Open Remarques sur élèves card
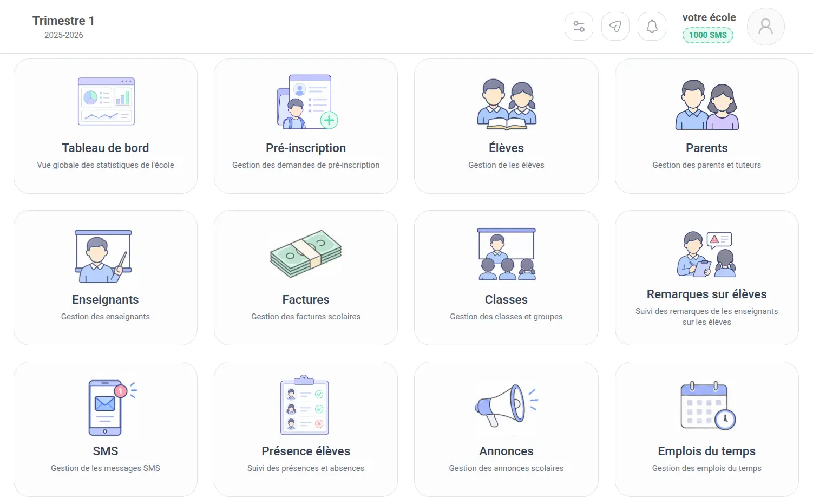Image resolution: width=813 pixels, height=504 pixels. [x=707, y=278]
